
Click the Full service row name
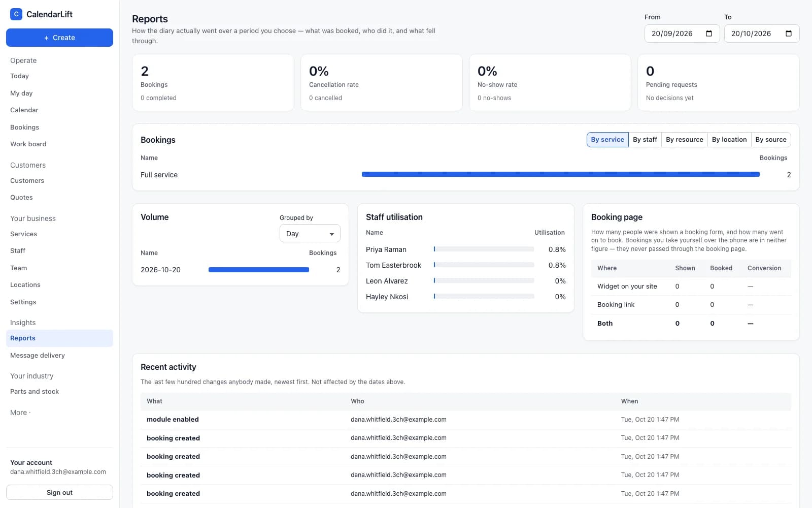tap(159, 175)
